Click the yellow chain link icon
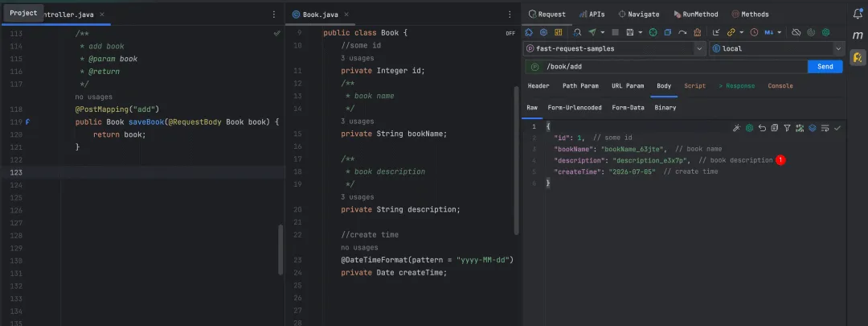 click(731, 32)
